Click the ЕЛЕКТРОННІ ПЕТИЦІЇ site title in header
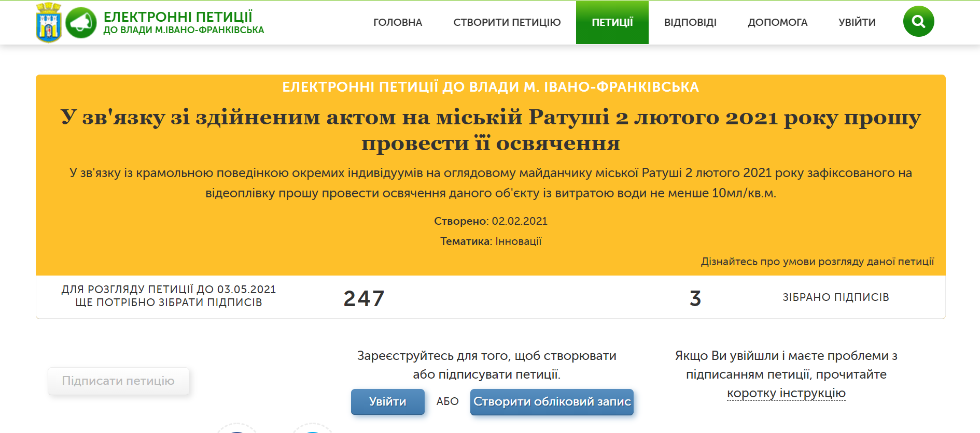 tap(178, 17)
